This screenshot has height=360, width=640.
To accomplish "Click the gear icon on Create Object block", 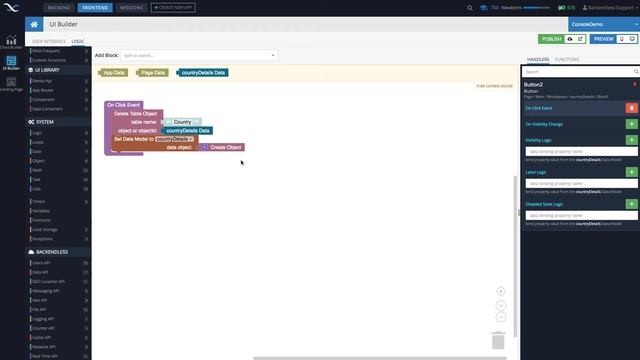I will click(204, 147).
